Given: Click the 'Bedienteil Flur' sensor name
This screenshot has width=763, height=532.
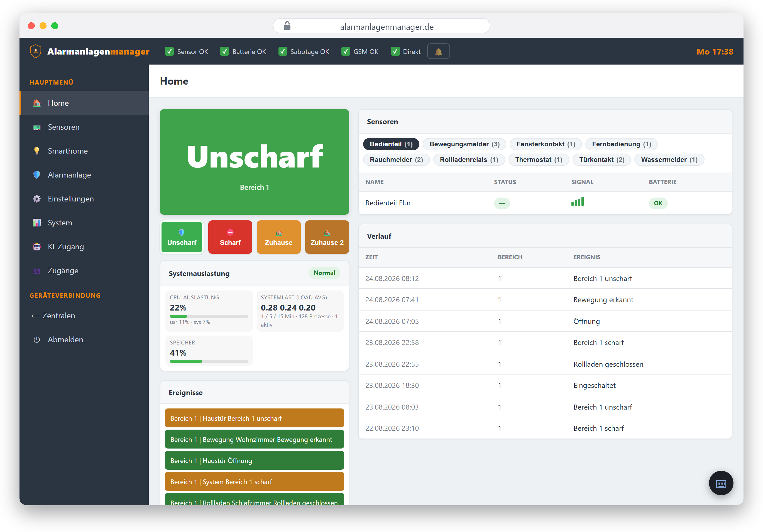Looking at the screenshot, I should click(388, 203).
